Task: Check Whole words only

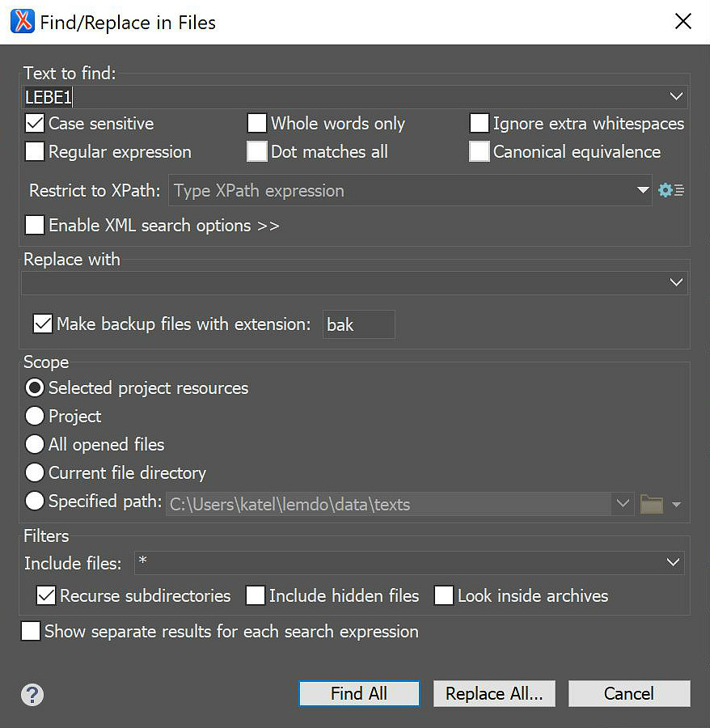Action: [256, 123]
